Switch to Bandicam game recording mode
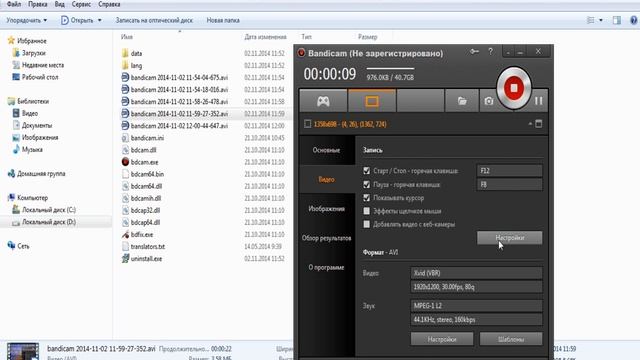 (x=323, y=101)
